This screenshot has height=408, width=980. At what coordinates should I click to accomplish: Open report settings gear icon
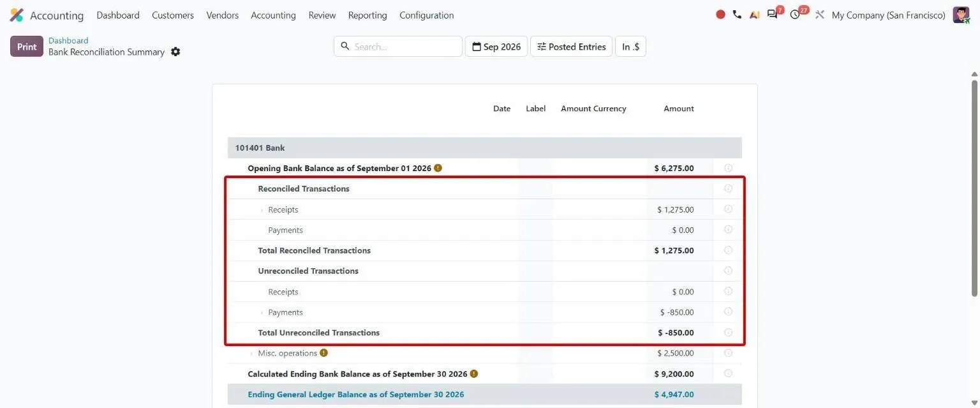175,52
